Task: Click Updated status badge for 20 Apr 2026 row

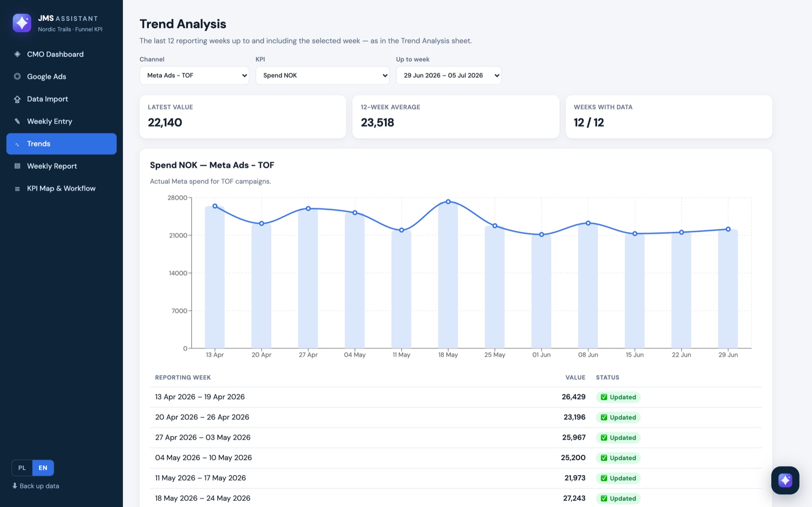Action: tap(618, 417)
